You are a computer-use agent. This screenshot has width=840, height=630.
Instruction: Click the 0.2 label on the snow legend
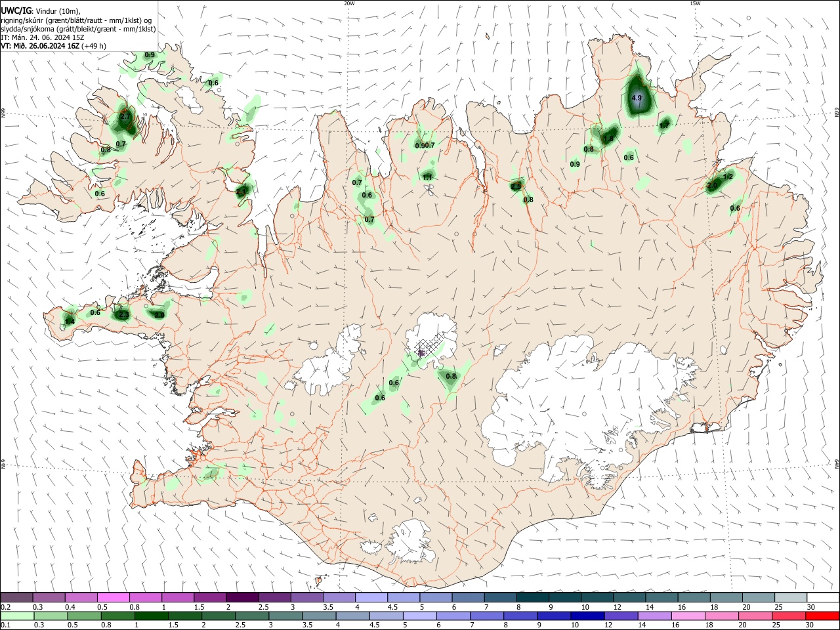(x=5, y=607)
